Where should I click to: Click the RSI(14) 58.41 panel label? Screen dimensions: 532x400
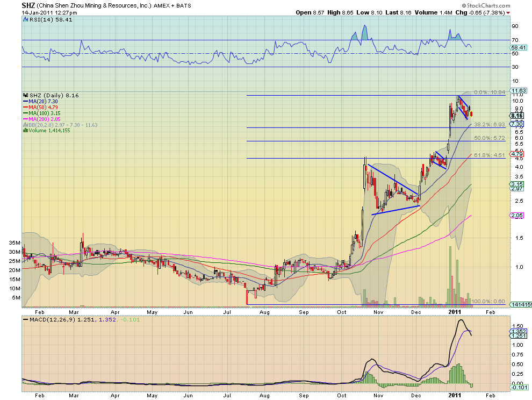(51, 20)
